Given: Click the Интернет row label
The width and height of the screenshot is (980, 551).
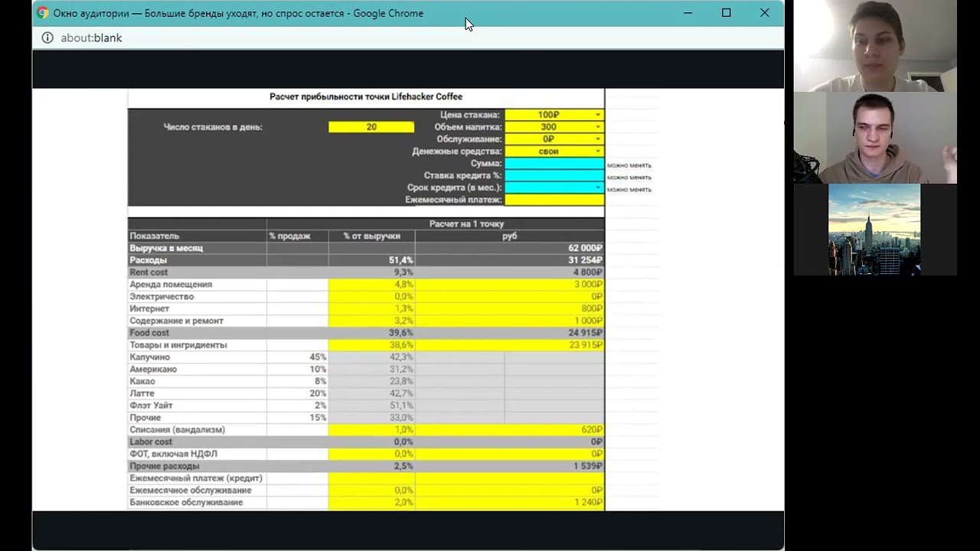Looking at the screenshot, I should point(149,309).
